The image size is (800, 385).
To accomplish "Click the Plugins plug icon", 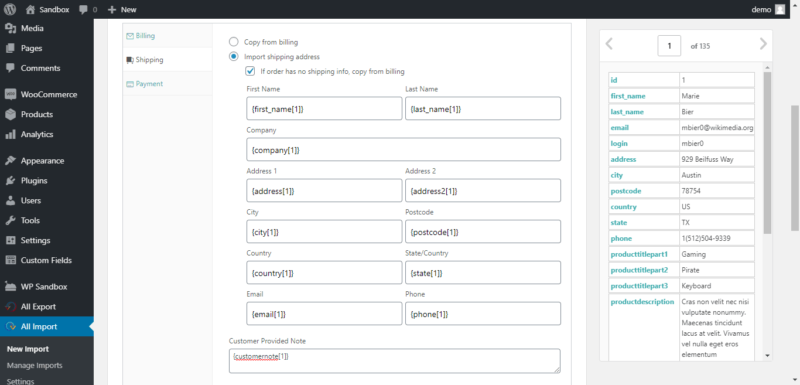I will click(x=10, y=181).
